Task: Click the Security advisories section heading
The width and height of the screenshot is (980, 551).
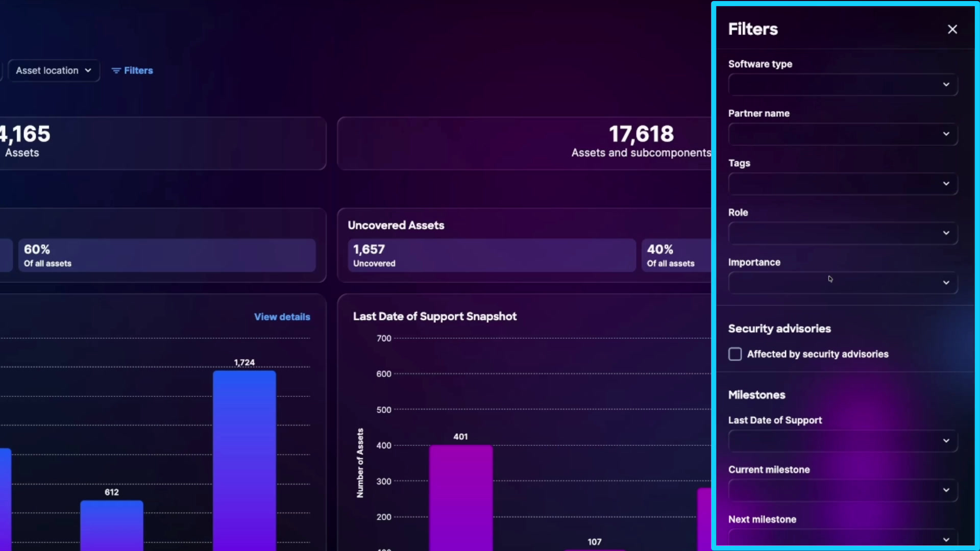Action: point(779,329)
